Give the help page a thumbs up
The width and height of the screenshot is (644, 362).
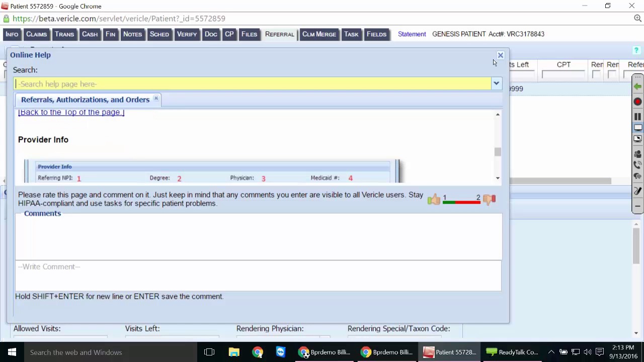click(434, 200)
